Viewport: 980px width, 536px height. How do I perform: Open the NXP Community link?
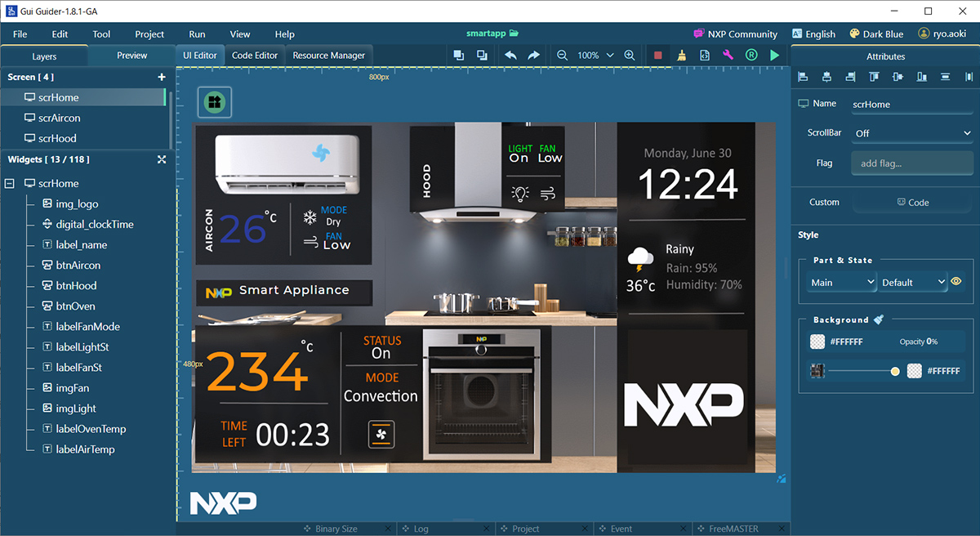tap(735, 34)
